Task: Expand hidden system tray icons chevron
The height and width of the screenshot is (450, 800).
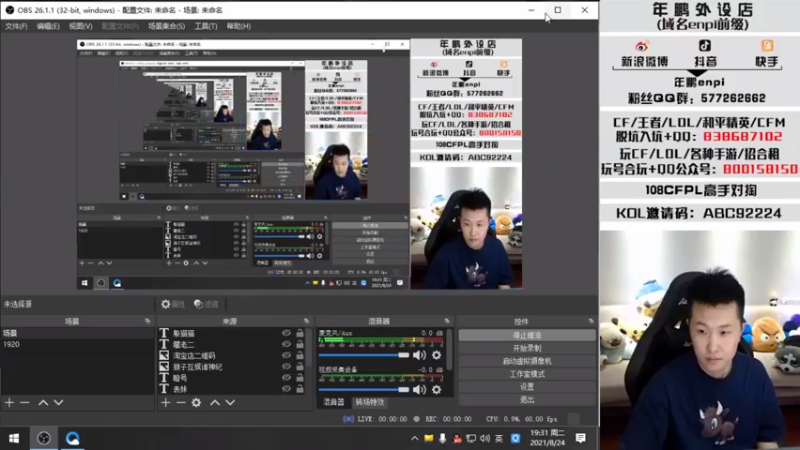Action: (x=414, y=438)
